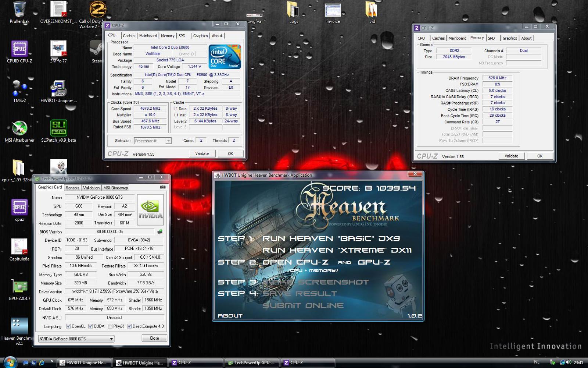
Task: Switch to Sensors tab in GPU-Z
Action: point(72,188)
